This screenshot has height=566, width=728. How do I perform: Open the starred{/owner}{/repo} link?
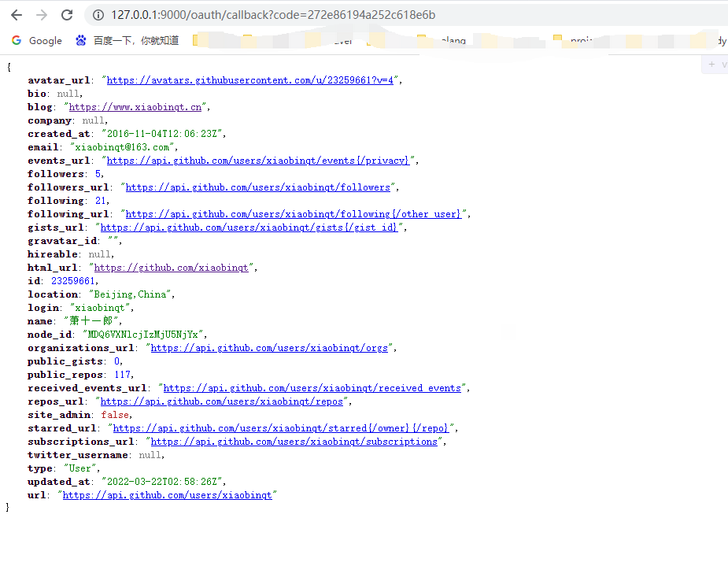pyautogui.click(x=280, y=428)
